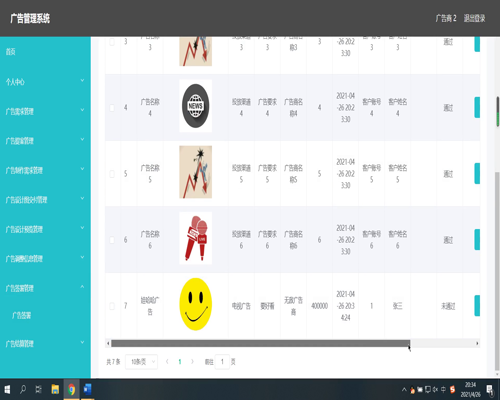Go to the next pagination page arrow
Image resolution: width=500 pixels, height=400 pixels.
point(192,362)
